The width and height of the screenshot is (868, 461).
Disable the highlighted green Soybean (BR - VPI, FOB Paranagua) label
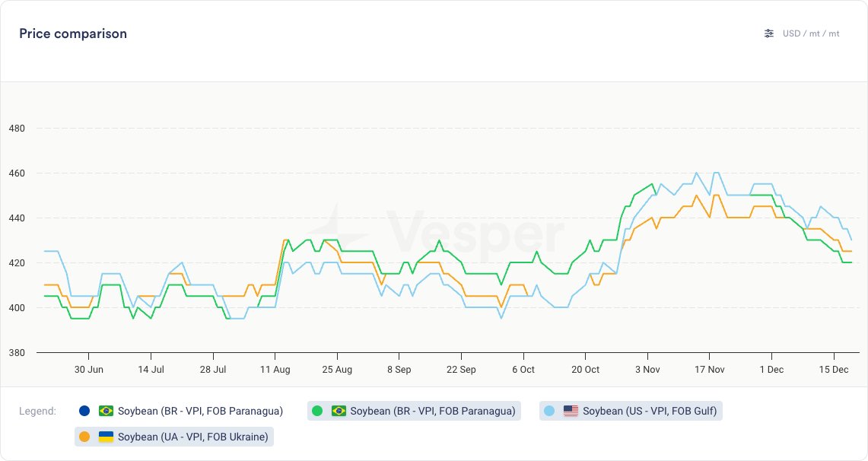click(x=432, y=411)
